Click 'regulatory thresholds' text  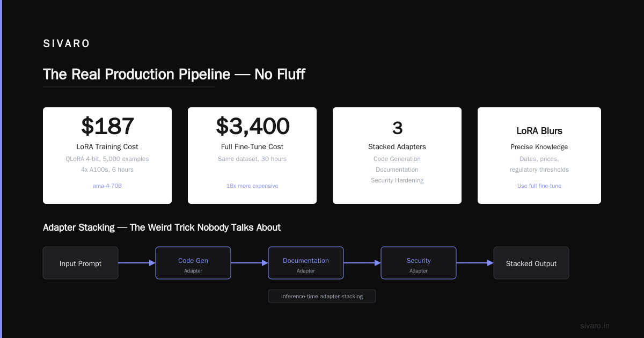click(539, 170)
